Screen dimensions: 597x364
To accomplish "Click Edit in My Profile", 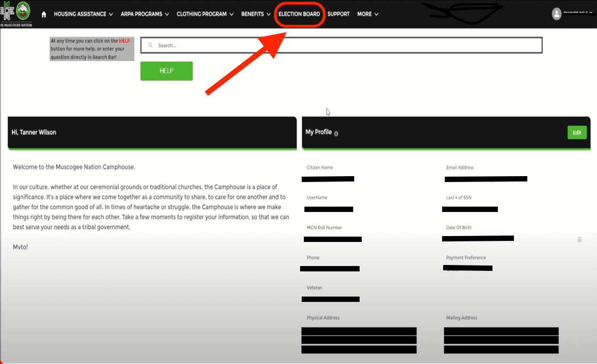I will coord(577,132).
